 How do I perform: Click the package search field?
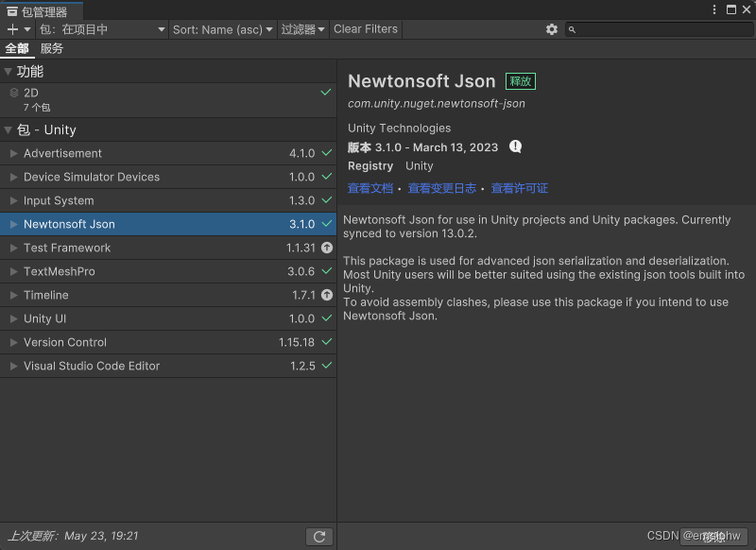point(659,29)
